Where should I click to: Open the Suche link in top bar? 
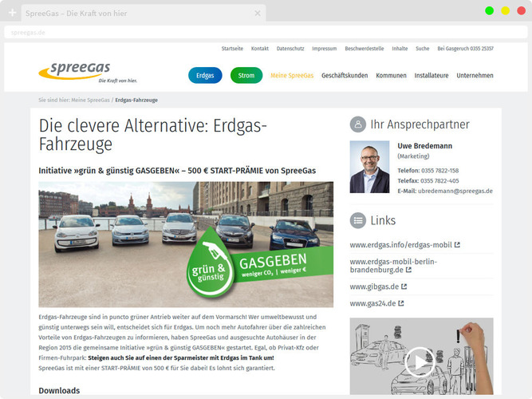(x=422, y=49)
